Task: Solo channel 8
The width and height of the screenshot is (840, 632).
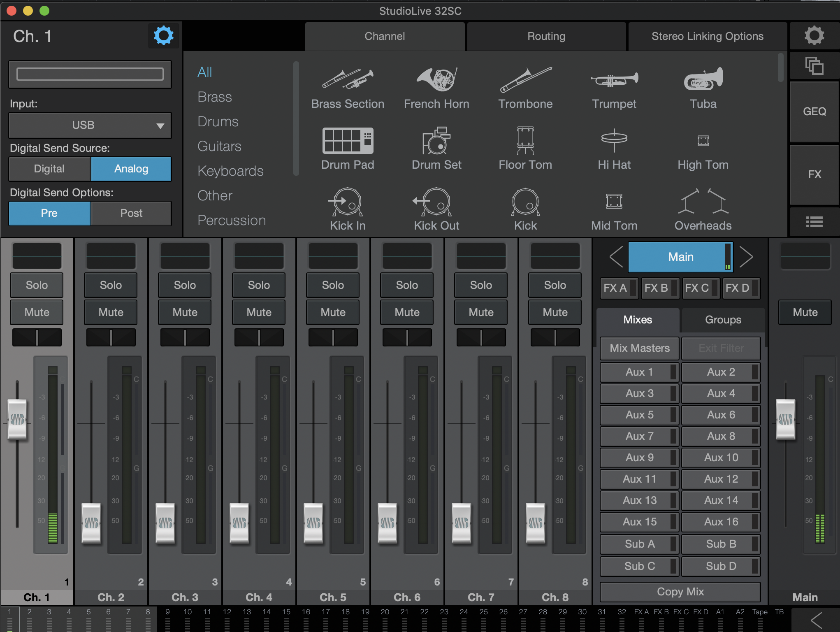Action: coord(555,285)
